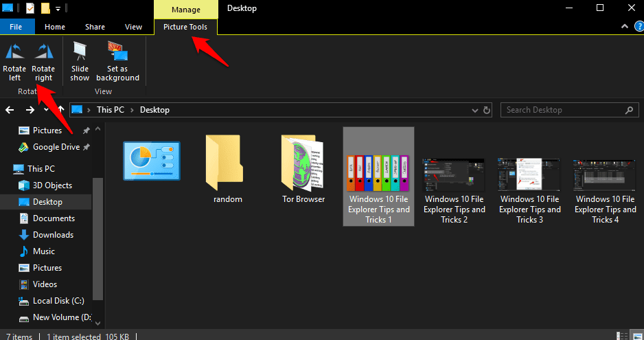The image size is (644, 340).
Task: Switch to the Home ribbon tab
Action: [x=55, y=27]
